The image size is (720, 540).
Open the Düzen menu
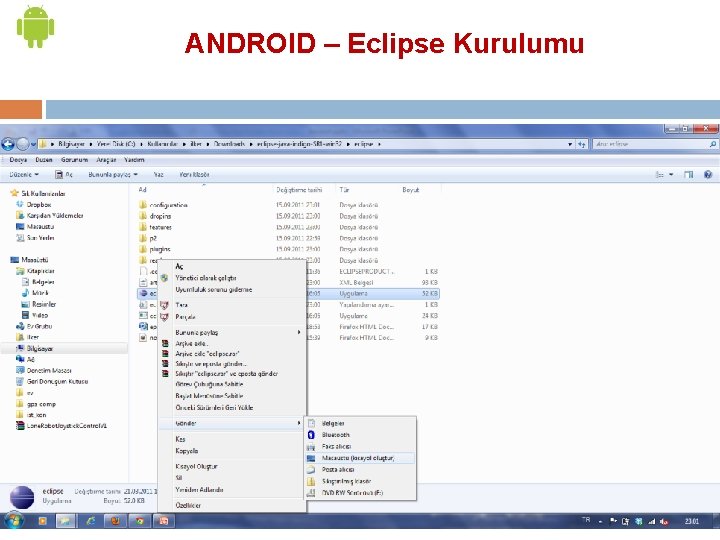(44, 160)
